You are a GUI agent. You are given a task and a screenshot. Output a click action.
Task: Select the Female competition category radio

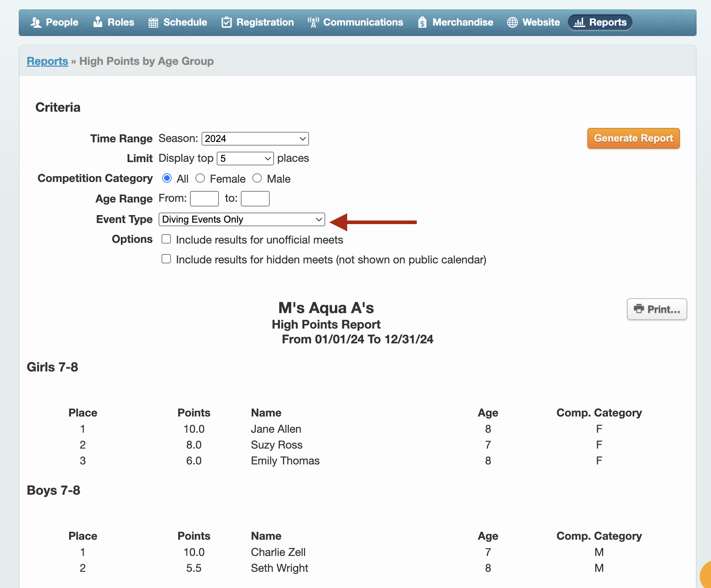tap(200, 178)
